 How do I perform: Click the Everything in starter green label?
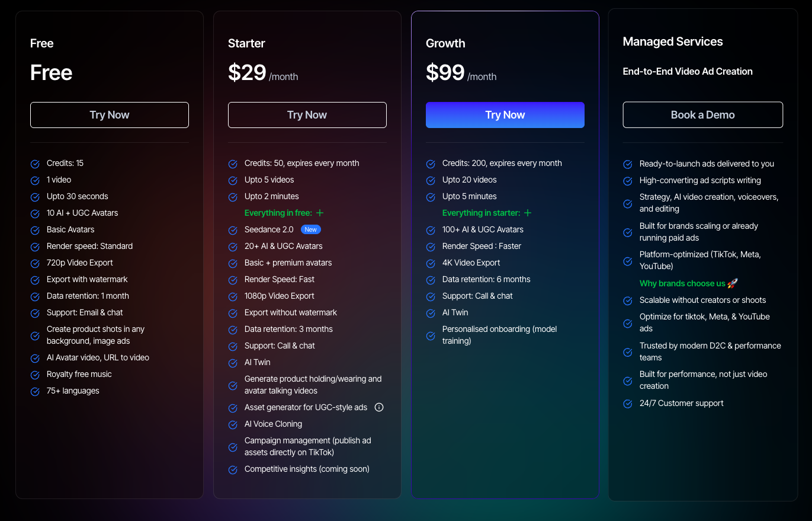pos(481,213)
